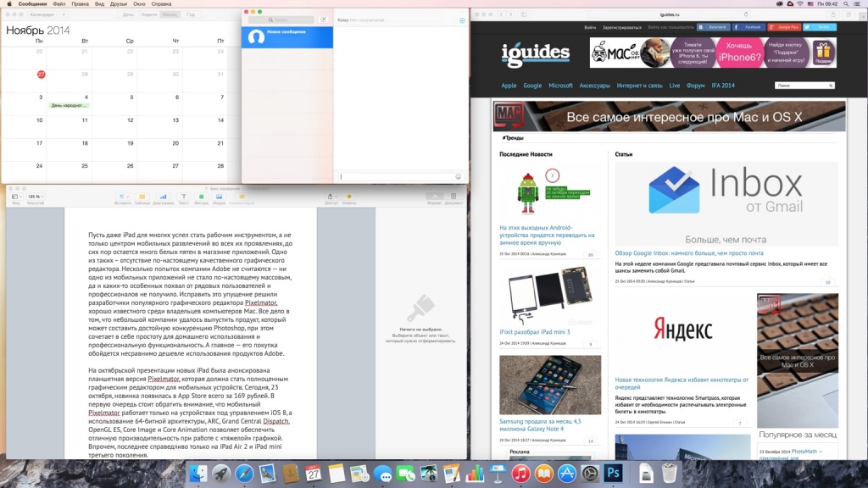Open Trash in the dock
The width and height of the screenshot is (868, 488).
tap(670, 474)
